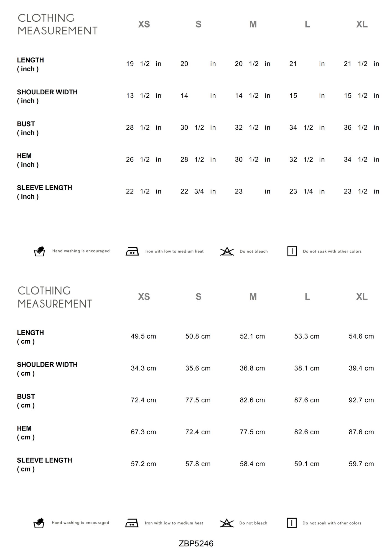The height and width of the screenshot is (555, 392).
Task: Click the 23 1/4 in sleeve length value
Action: (x=307, y=191)
